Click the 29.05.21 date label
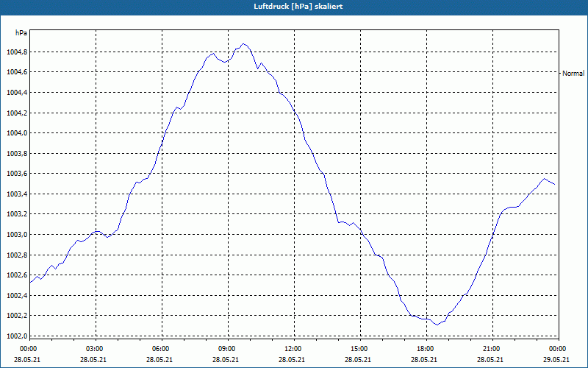The height and width of the screenshot is (368, 588). point(558,360)
